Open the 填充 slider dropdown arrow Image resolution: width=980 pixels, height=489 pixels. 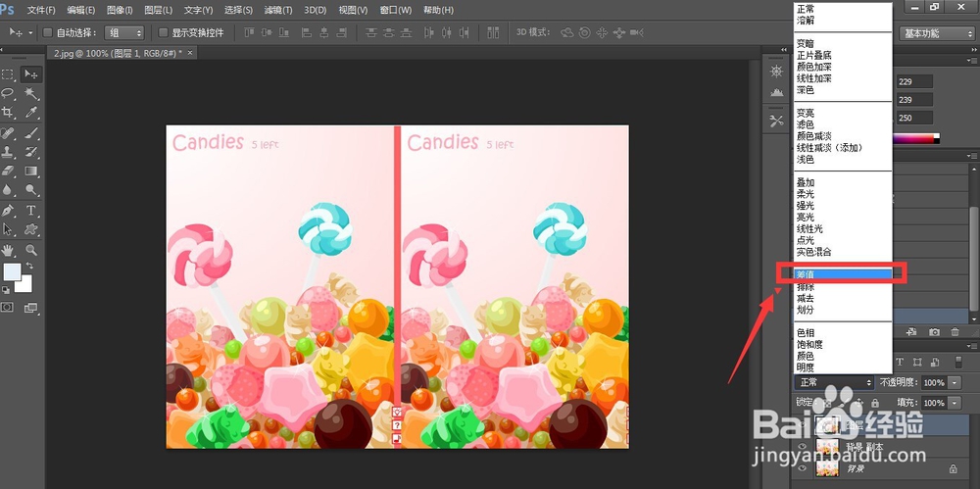click(x=955, y=403)
